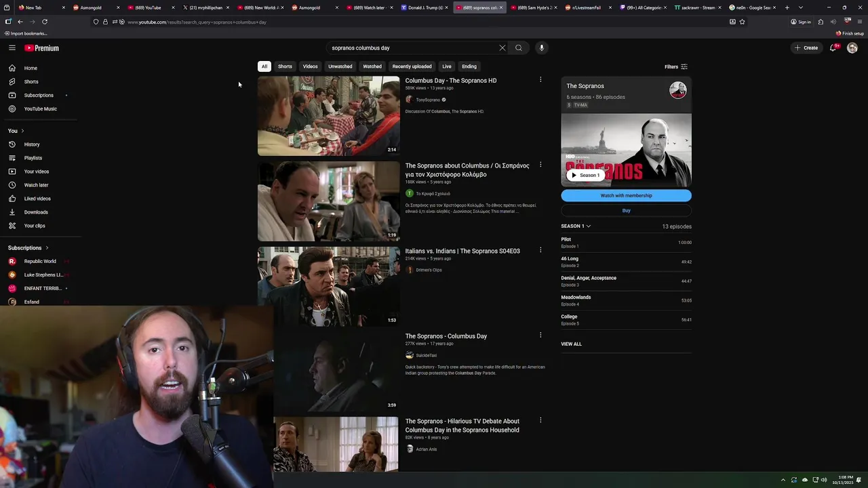Expand the Subscriptions section header
868x488 pixels.
(x=28, y=248)
